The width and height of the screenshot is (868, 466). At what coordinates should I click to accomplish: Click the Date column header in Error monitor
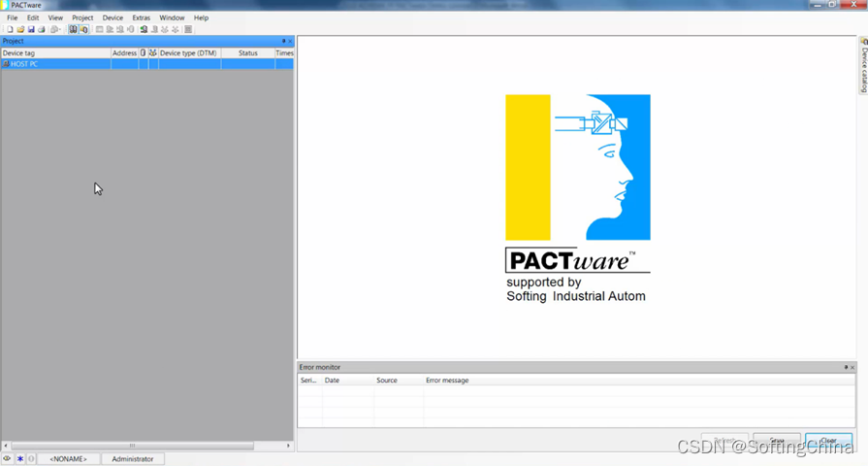(x=347, y=381)
